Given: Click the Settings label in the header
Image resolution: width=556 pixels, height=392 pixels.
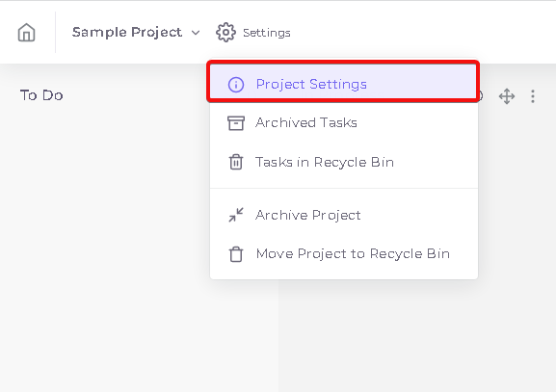Looking at the screenshot, I should coord(267,33).
